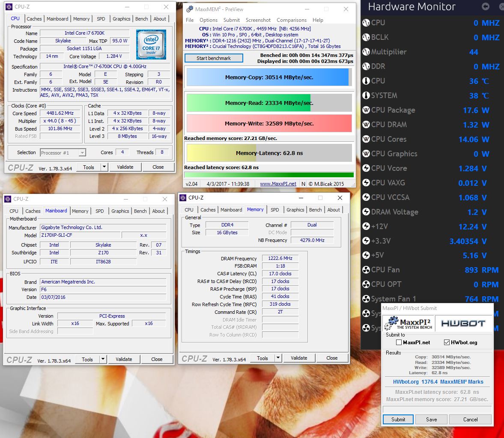Image resolution: width=504 pixels, height=438 pixels.
Task: Click the +3.3V voltage icon
Action: pyautogui.click(x=366, y=241)
